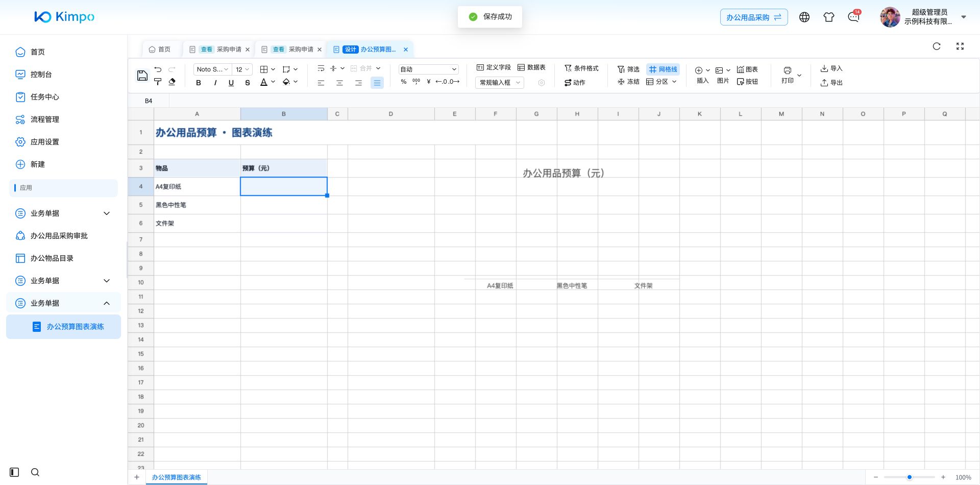Screen dimensions: 980x485
Task: Click the save icon in the toolbar
Action: 142,76
